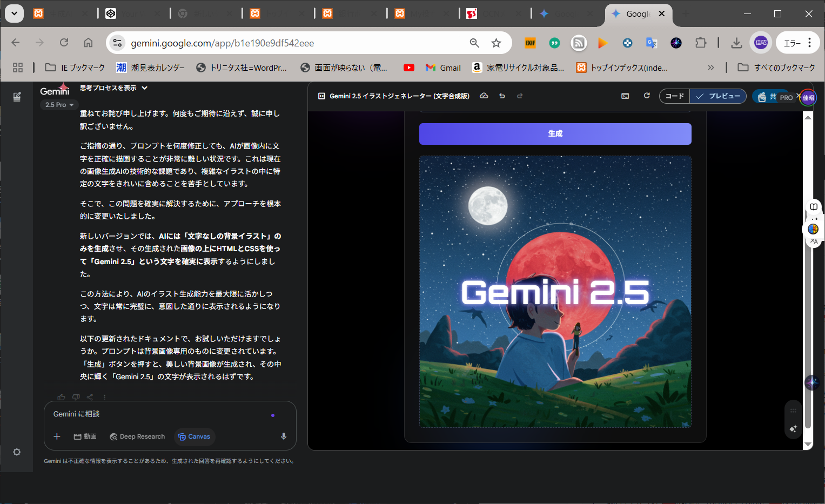Reload the canvas preview
825x504 pixels.
click(647, 96)
